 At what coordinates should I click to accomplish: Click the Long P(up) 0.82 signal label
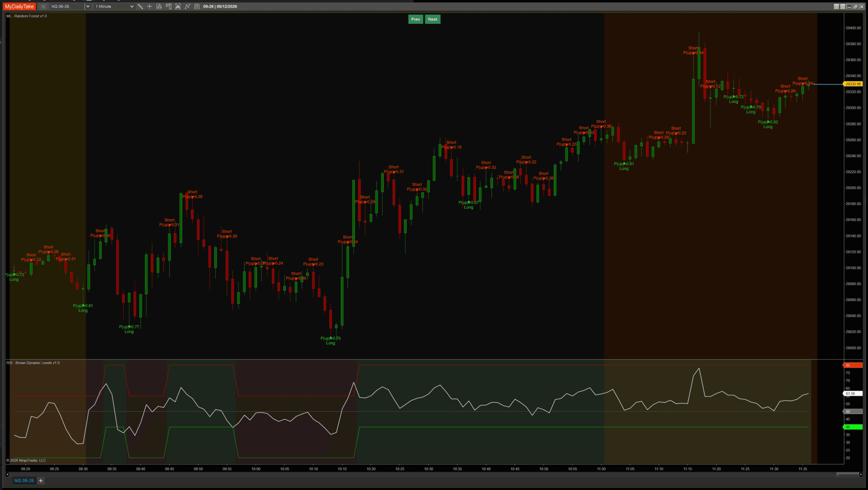(x=768, y=124)
